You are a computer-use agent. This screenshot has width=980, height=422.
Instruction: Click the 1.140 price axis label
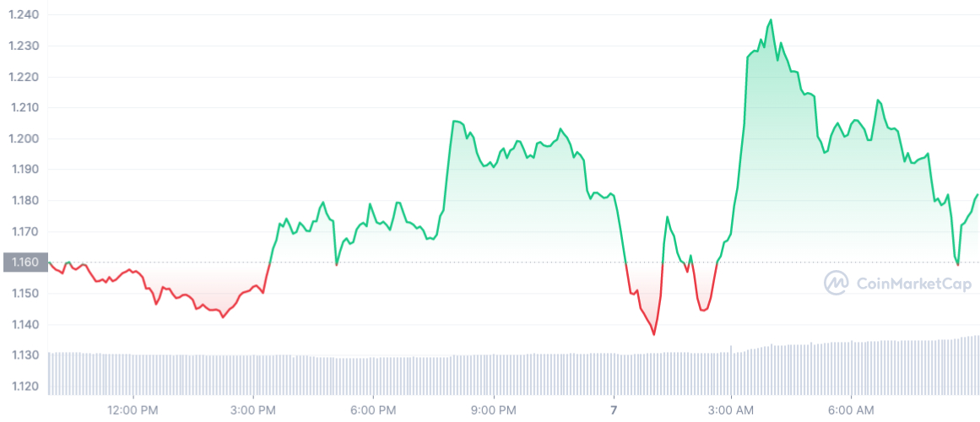pos(23,324)
